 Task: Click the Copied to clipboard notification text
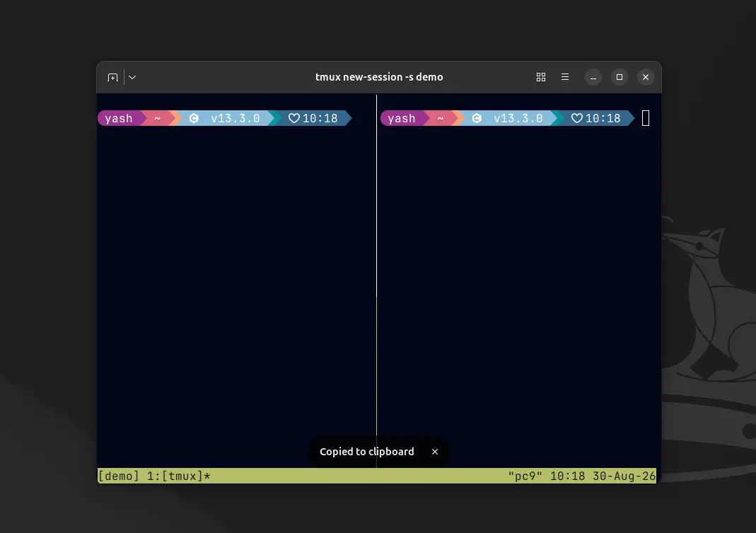367,452
